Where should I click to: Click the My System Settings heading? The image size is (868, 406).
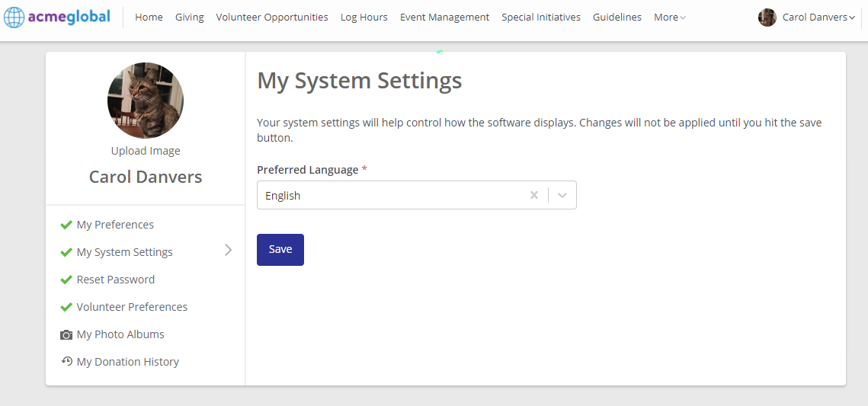coord(359,81)
